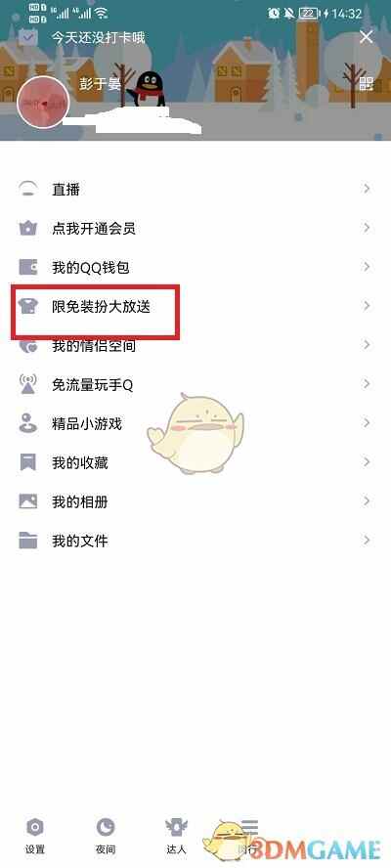Tap the profile avatar picture
This screenshot has height=868, width=391.
tap(43, 104)
